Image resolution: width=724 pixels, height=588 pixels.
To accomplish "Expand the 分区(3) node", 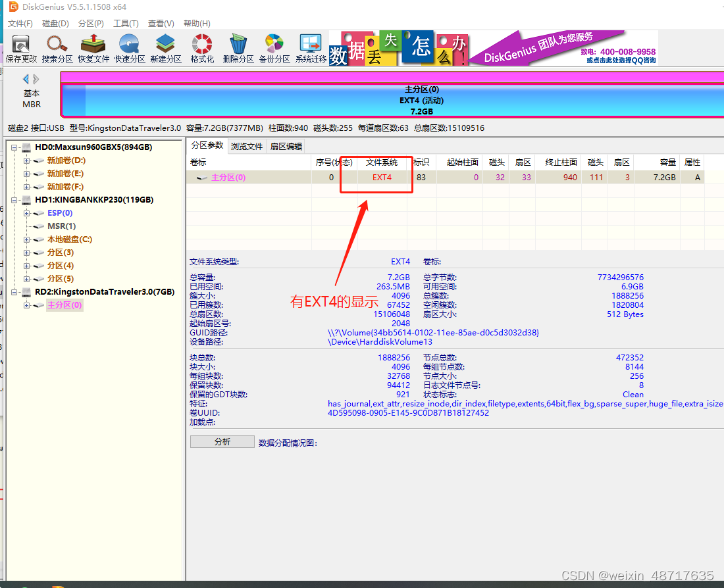I will (27, 253).
